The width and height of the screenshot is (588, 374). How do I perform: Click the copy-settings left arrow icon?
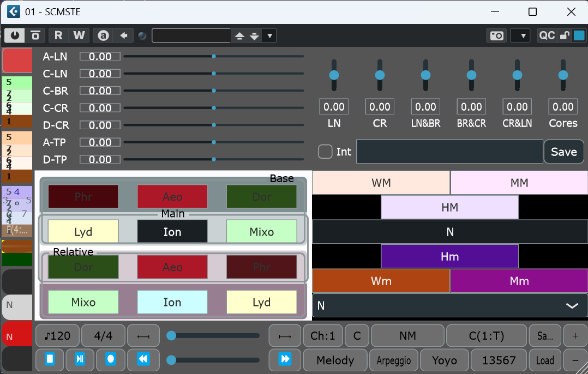point(124,35)
